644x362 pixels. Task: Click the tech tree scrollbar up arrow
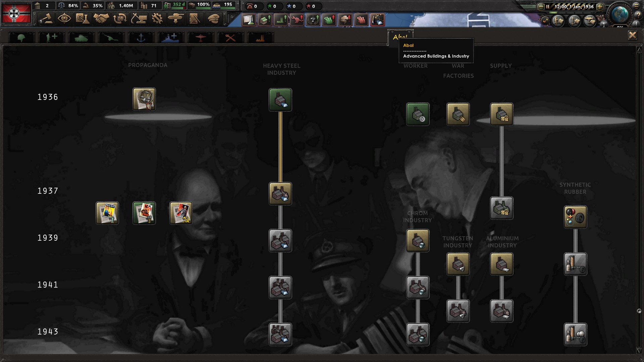tap(639, 49)
